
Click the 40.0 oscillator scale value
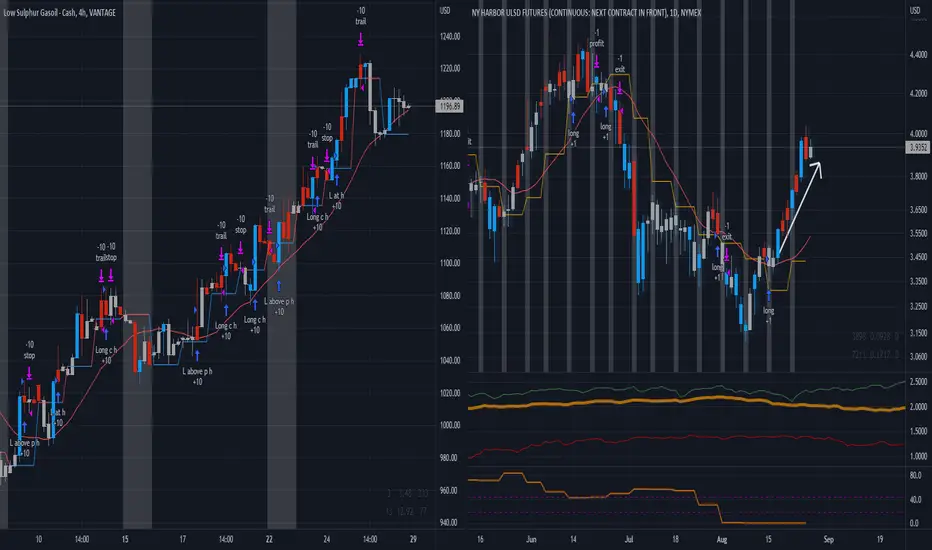click(x=915, y=499)
